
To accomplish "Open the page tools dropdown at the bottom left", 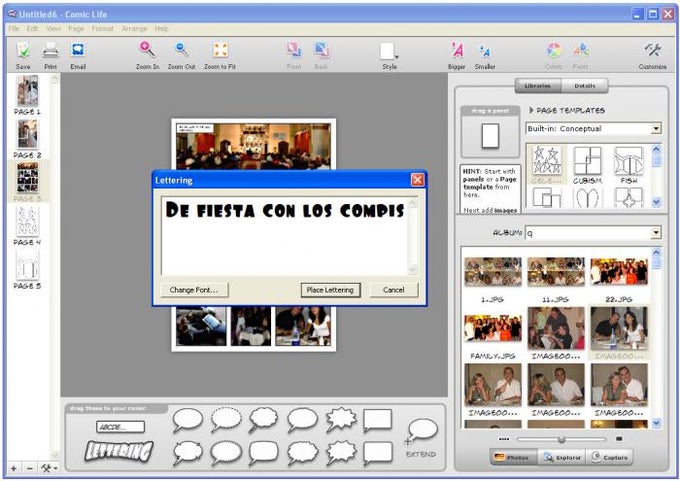I will (49, 468).
